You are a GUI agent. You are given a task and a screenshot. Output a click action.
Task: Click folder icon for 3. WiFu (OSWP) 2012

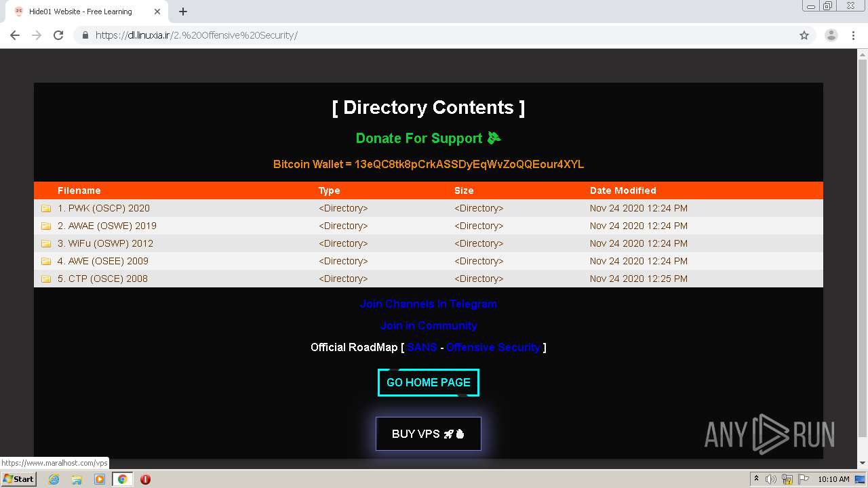coord(46,243)
